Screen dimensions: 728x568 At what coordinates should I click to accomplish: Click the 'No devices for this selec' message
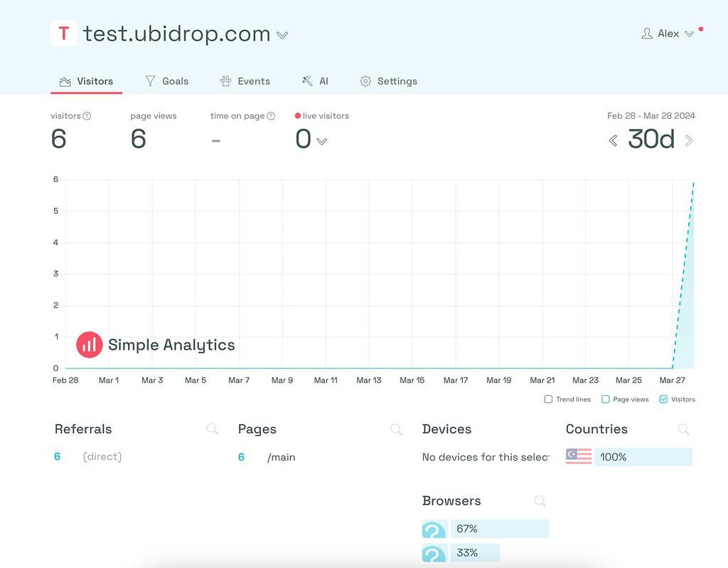[485, 458]
